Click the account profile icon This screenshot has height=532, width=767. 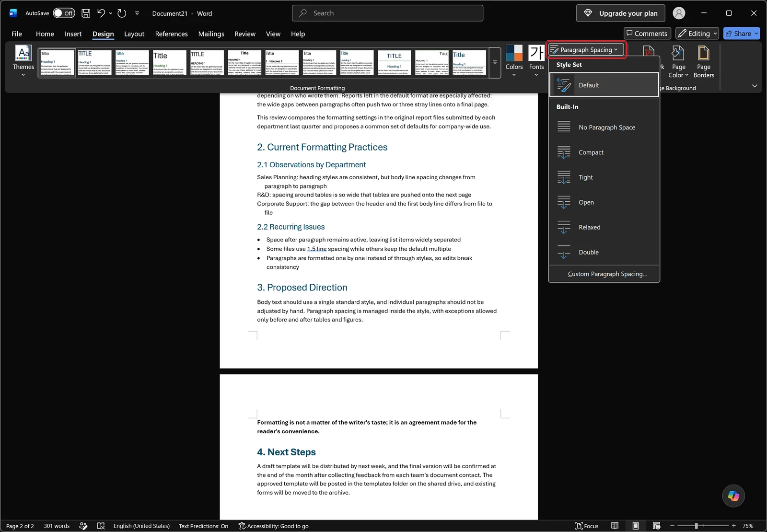[679, 13]
